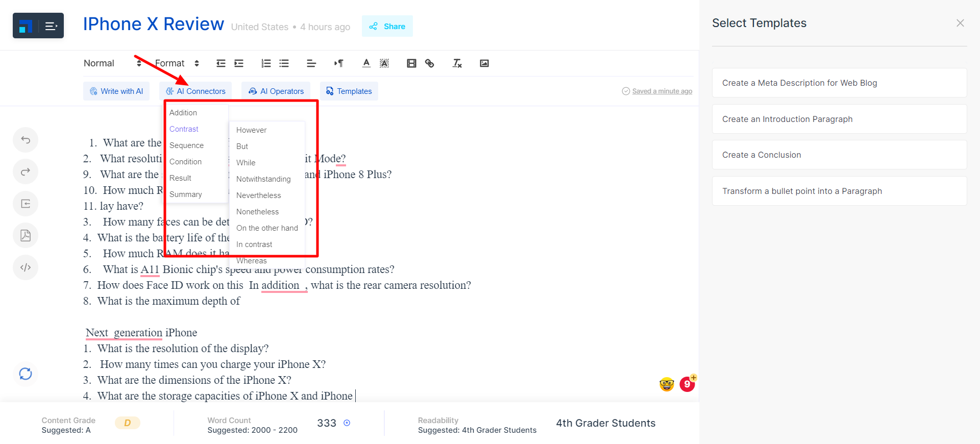Click the sidebar export arrow icon
The width and height of the screenshot is (980, 444).
(x=26, y=204)
